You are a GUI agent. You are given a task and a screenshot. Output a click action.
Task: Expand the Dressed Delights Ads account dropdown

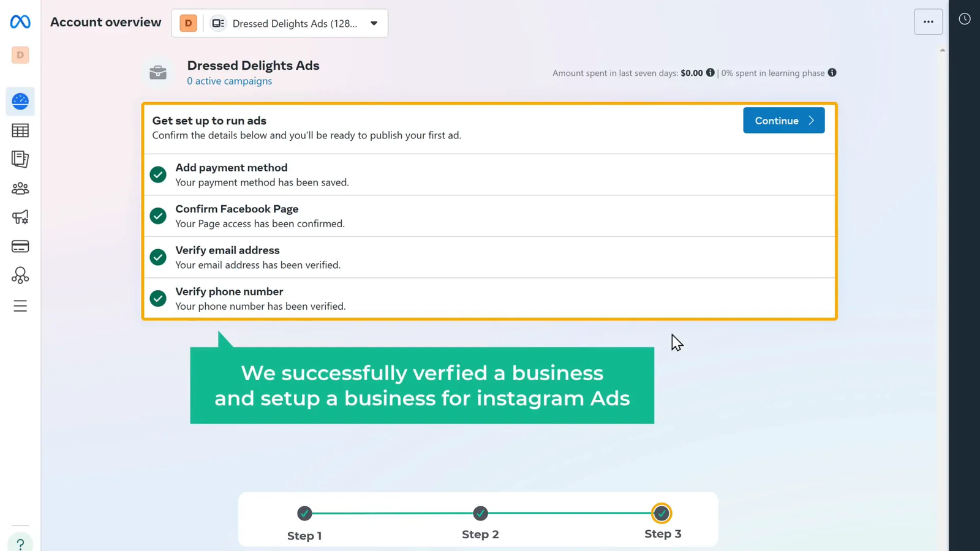click(x=279, y=23)
